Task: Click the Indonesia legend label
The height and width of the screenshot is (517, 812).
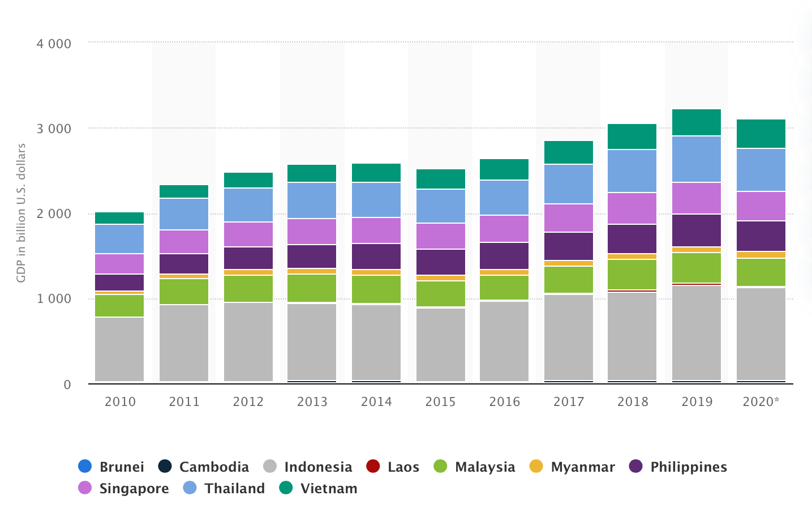Action: click(318, 467)
